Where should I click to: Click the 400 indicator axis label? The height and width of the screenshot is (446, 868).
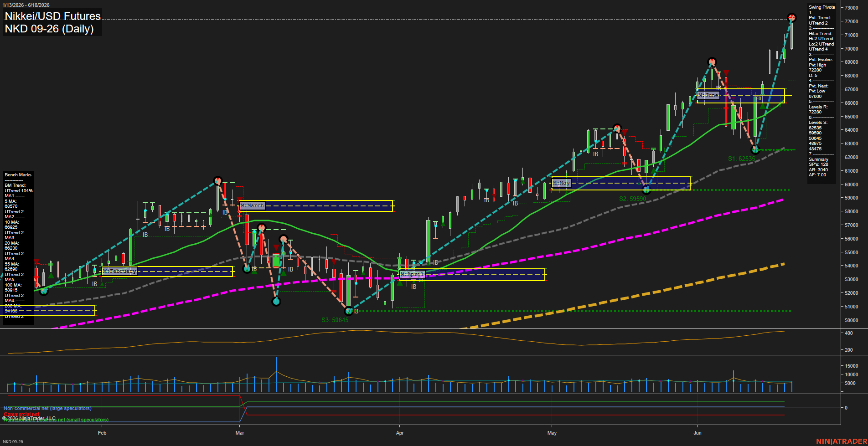pos(849,333)
